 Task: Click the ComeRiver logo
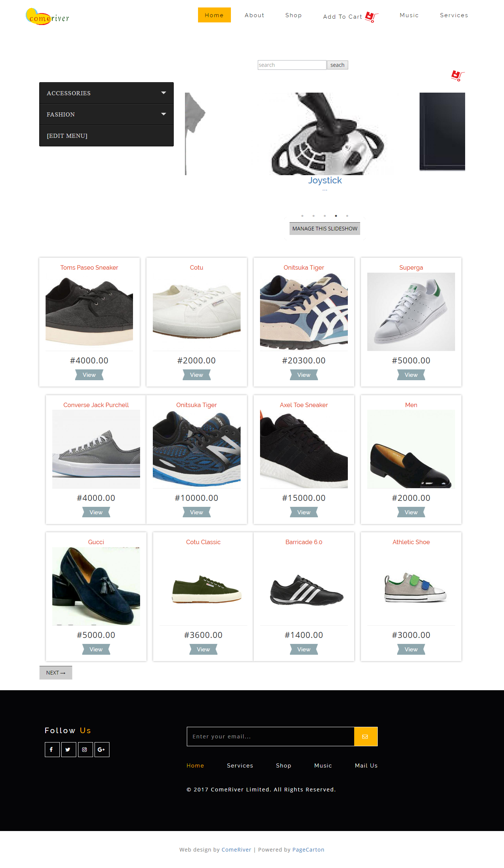[47, 17]
